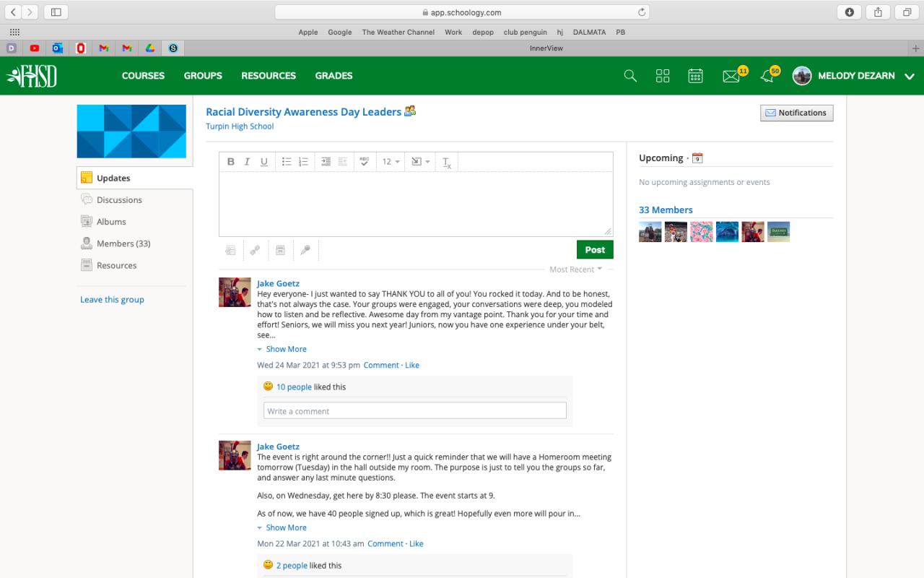Like the Wed 24 Mar 2021 post
924x578 pixels.
click(x=412, y=366)
